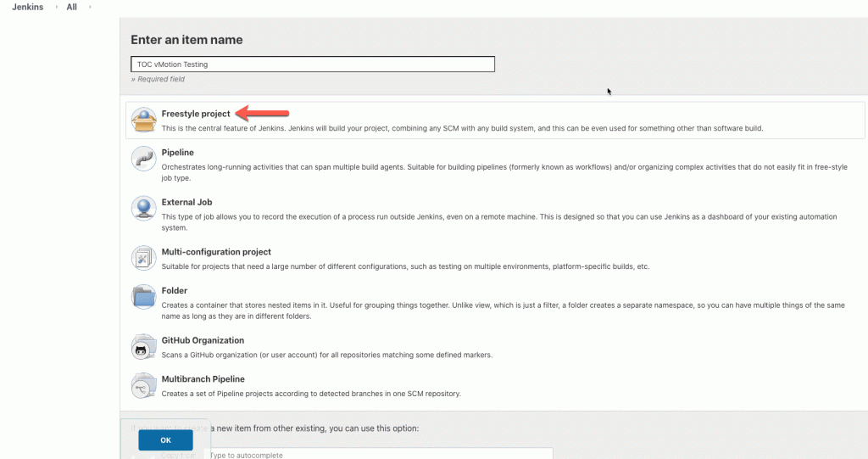Select the Freestyle project title text
Viewport: 868px width, 459px height.
(x=196, y=114)
